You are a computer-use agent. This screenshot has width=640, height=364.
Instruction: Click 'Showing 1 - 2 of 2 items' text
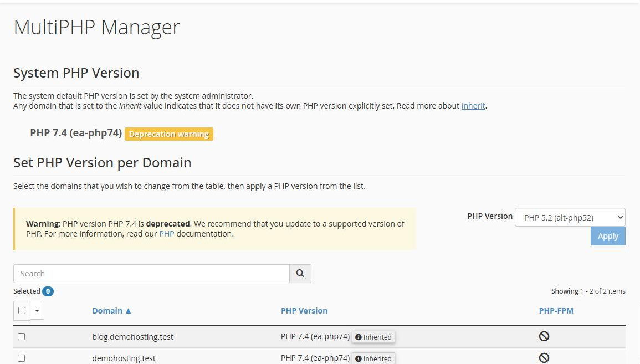point(588,291)
